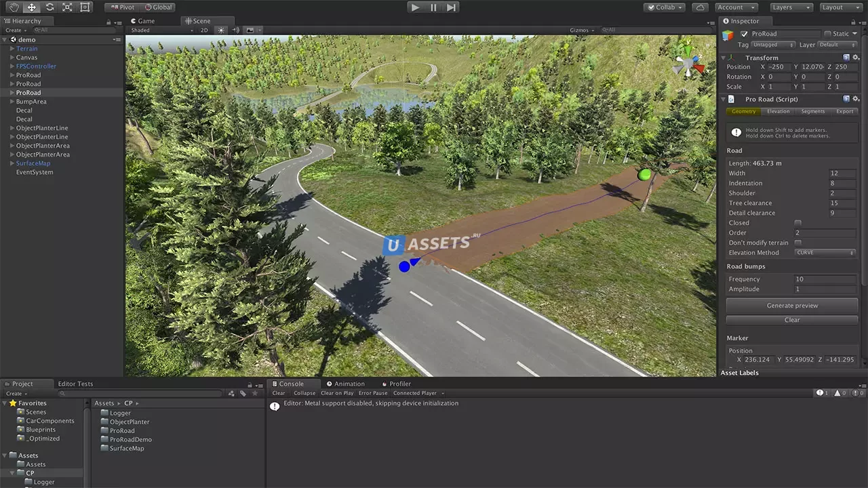This screenshot has height=488, width=868.
Task: Open the cloud services icon
Action: click(x=701, y=7)
